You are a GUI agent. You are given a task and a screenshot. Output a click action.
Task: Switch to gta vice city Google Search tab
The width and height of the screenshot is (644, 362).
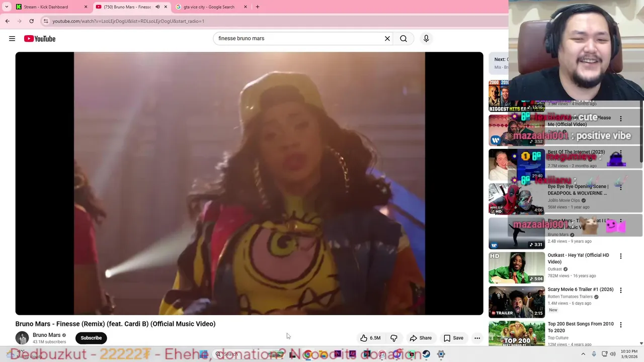[x=211, y=7]
